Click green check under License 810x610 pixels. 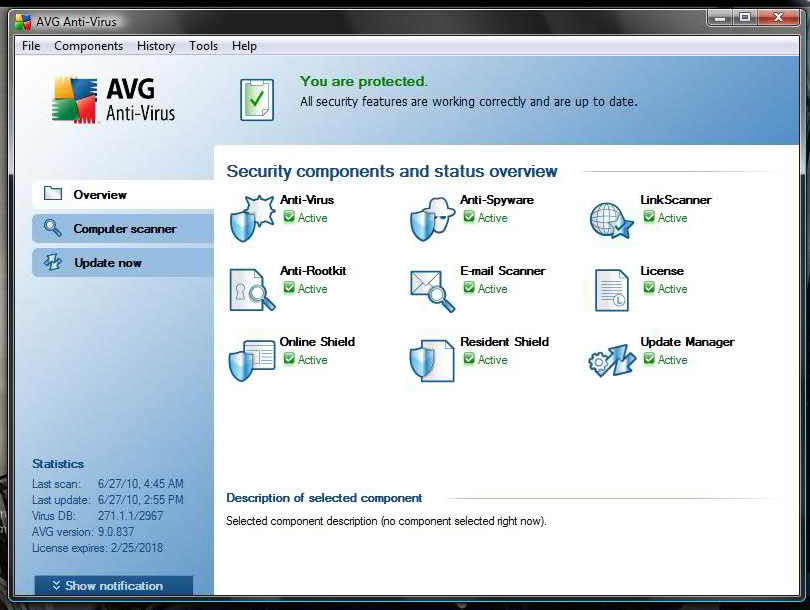(649, 288)
